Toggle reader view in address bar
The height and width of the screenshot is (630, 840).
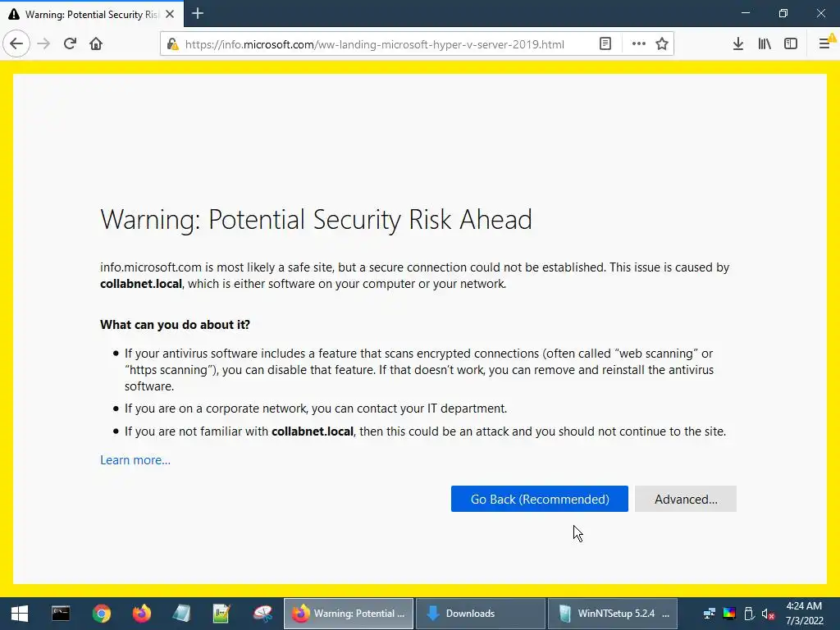(605, 44)
